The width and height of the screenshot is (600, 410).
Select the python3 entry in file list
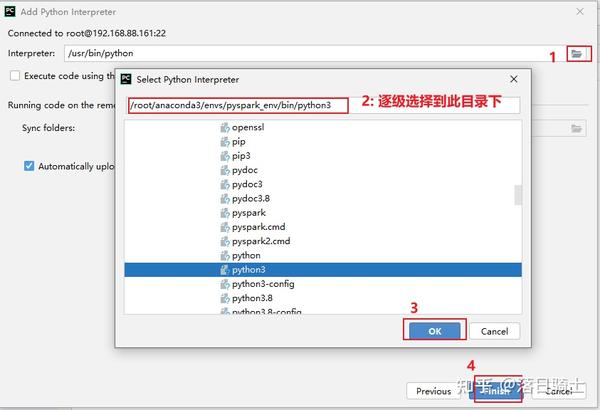coord(323,270)
